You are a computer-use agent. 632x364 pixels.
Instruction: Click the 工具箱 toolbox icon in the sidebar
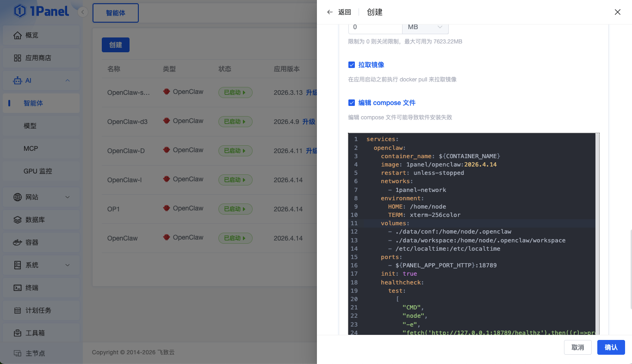coord(18,333)
